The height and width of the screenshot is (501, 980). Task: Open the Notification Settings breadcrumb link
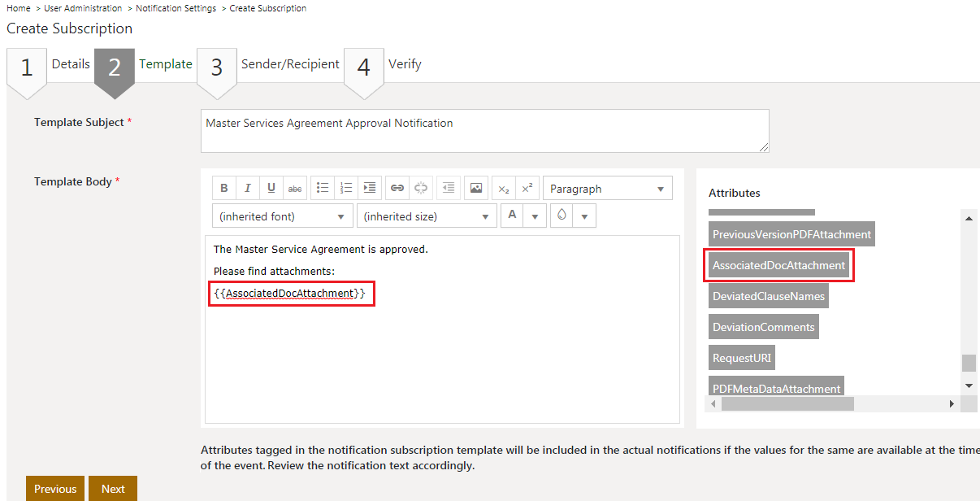coord(176,8)
